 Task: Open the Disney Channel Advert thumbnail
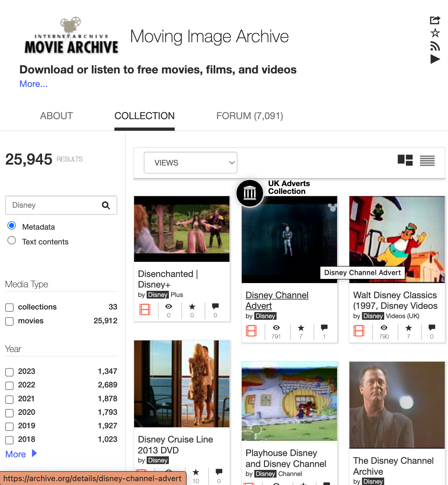coord(289,240)
